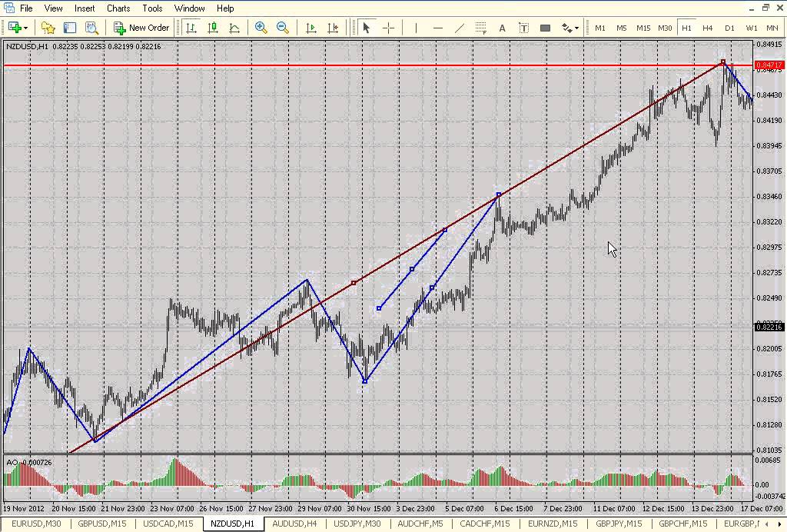Viewport: 787px width, 532px height.
Task: Expand the Arrows objects dropdown
Action: (570, 28)
